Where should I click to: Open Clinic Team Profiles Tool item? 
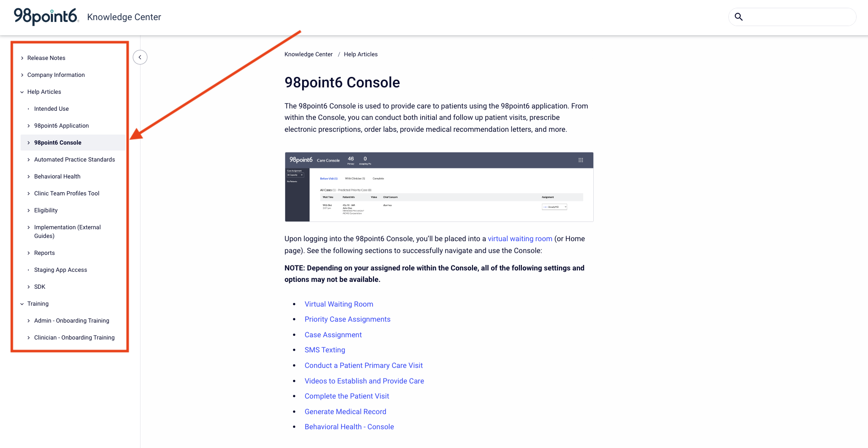pos(67,194)
